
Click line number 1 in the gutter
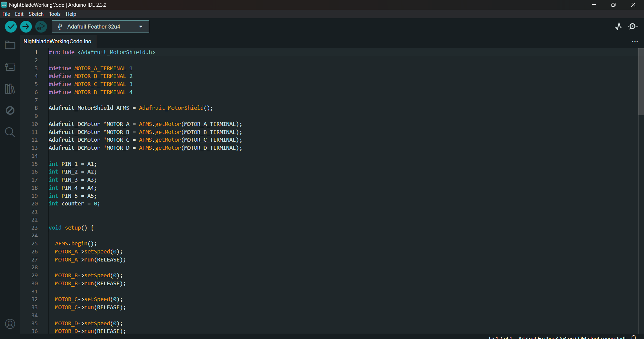[x=36, y=52]
